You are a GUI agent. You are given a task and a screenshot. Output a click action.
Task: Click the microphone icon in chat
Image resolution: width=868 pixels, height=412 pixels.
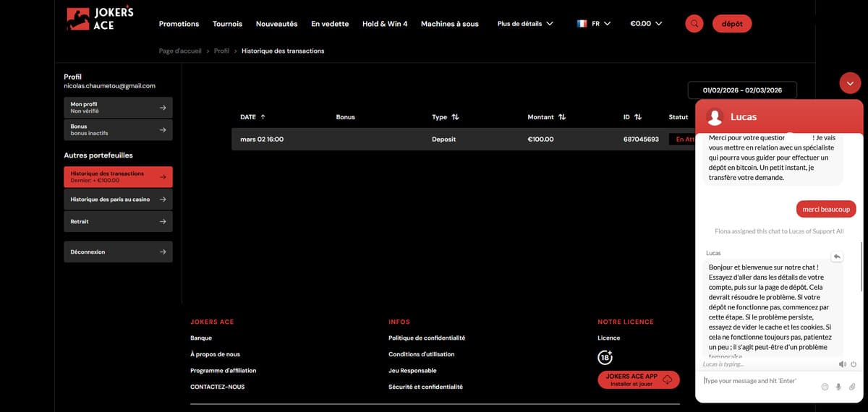tap(838, 387)
